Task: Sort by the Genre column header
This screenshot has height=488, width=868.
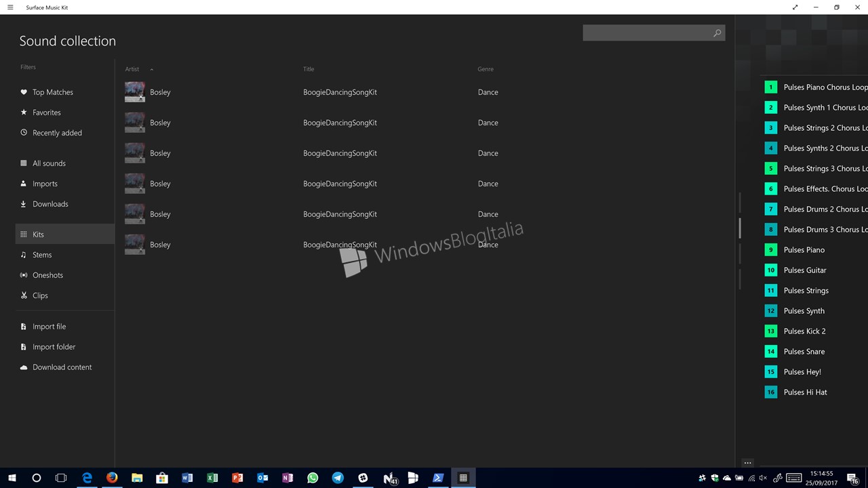Action: (486, 69)
